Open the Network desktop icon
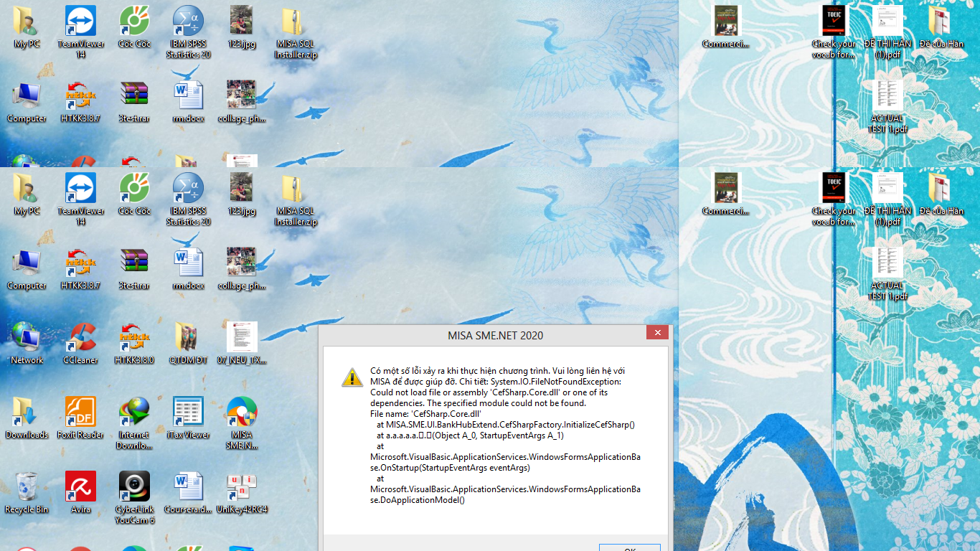 point(27,343)
